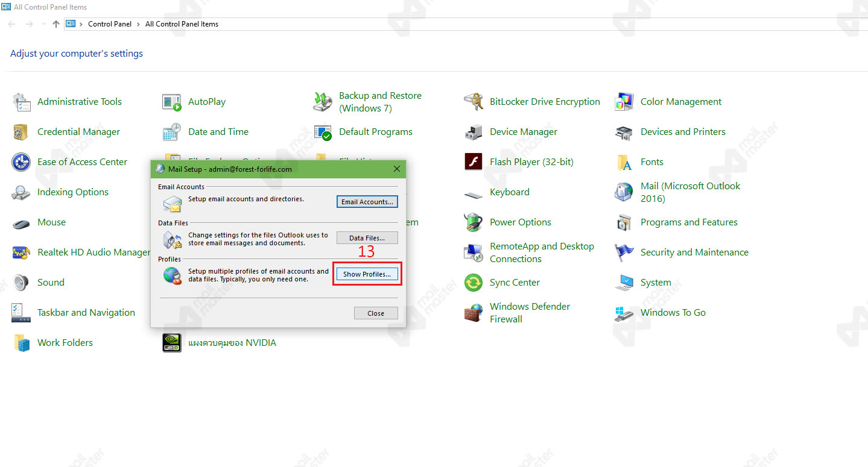Viewport: 868px width, 467px height.
Task: Click the Device Manager link text
Action: pyautogui.click(x=524, y=132)
